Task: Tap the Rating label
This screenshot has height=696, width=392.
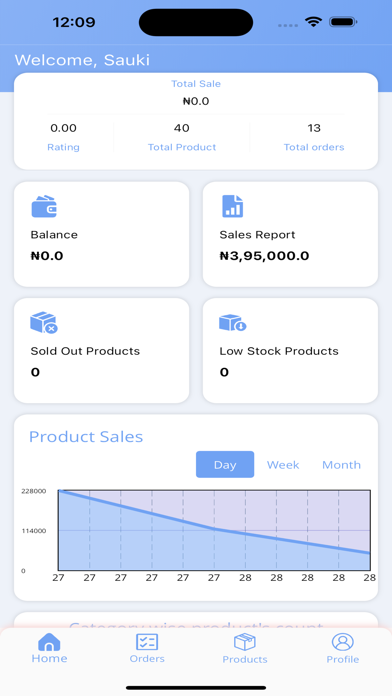Action: 63,147
